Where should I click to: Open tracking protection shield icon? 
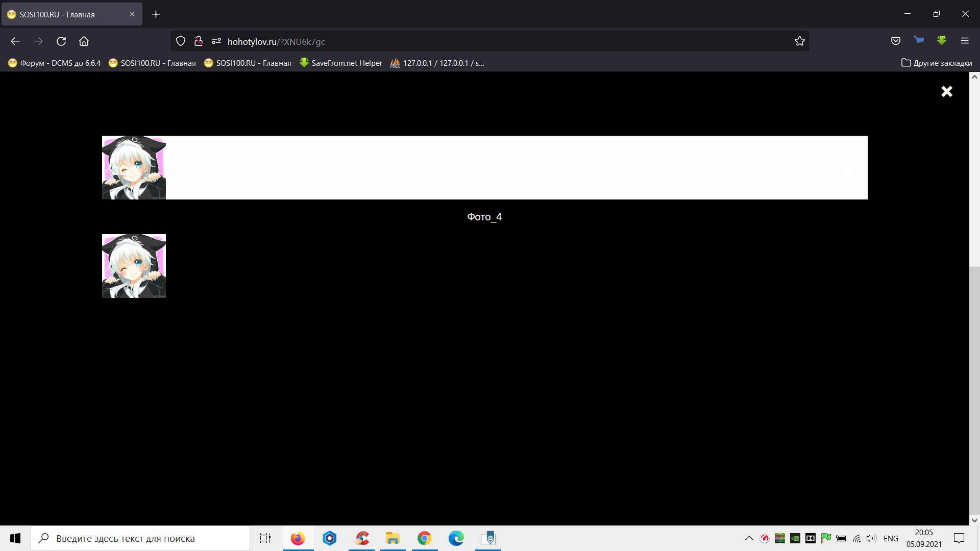coord(180,41)
